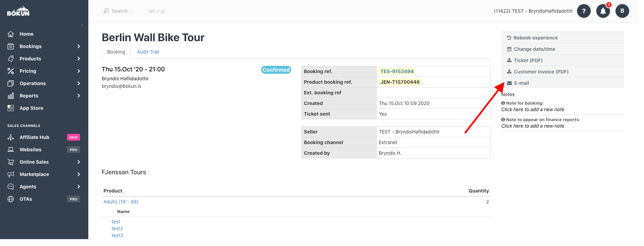This screenshot has height=246, width=644.
Task: Click the Agents chat icon
Action: tap(11, 187)
